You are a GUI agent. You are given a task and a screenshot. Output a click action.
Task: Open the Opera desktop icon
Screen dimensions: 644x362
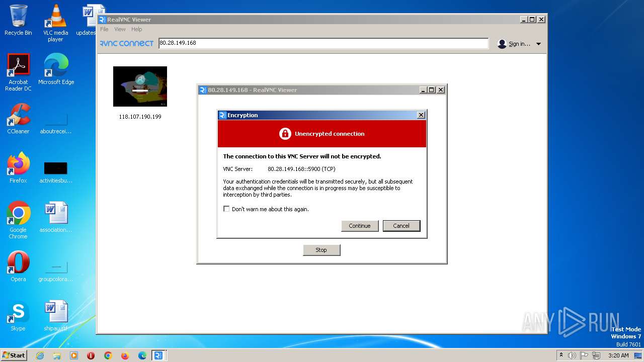(18, 266)
